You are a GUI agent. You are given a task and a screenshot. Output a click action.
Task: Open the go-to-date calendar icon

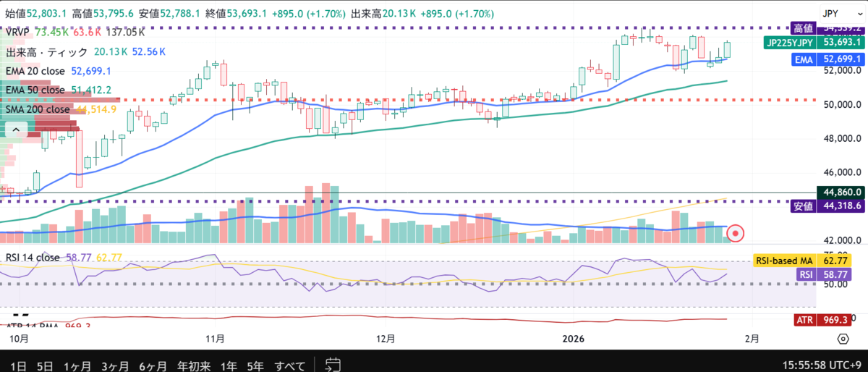(x=333, y=364)
